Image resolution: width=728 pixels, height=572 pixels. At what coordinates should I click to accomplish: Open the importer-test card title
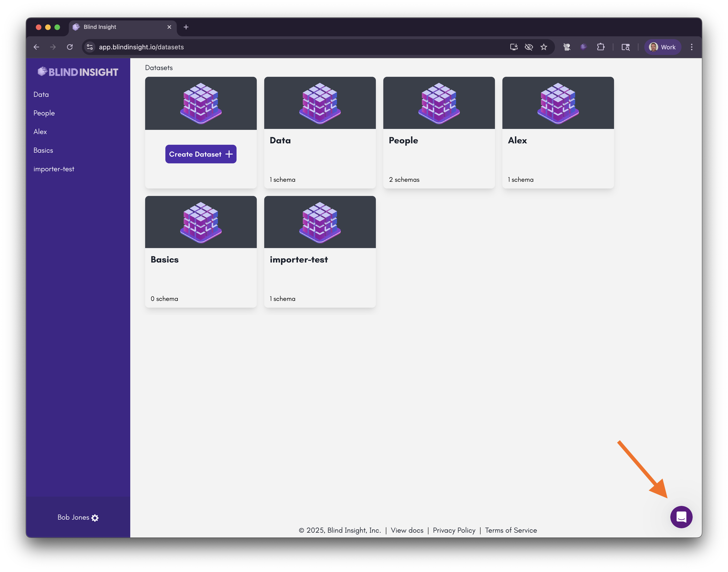coord(299,260)
